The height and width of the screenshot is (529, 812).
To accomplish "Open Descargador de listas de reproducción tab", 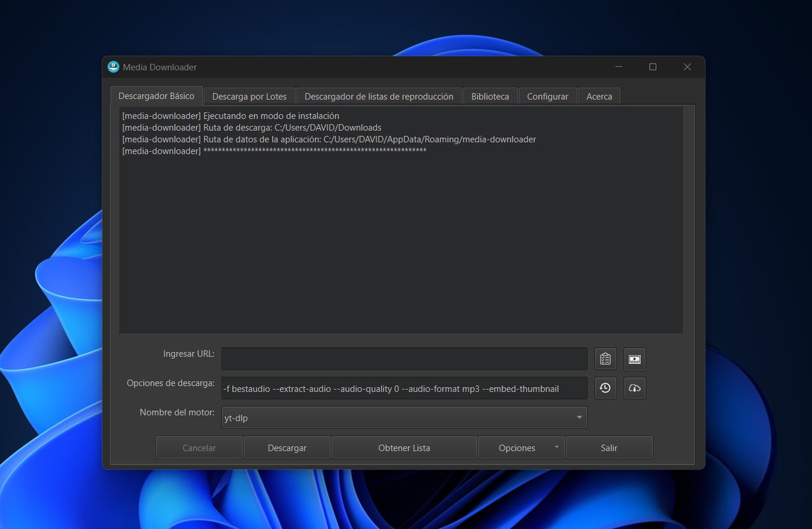I will pos(379,97).
